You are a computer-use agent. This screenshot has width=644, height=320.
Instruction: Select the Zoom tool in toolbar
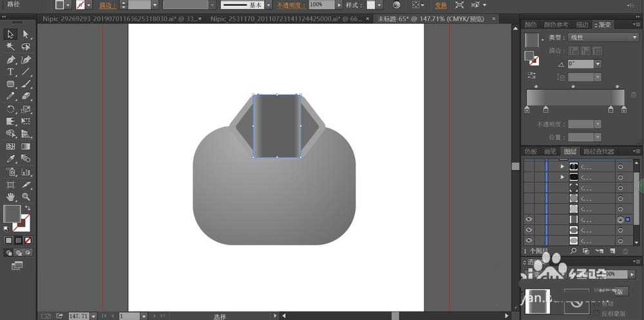pos(26,196)
